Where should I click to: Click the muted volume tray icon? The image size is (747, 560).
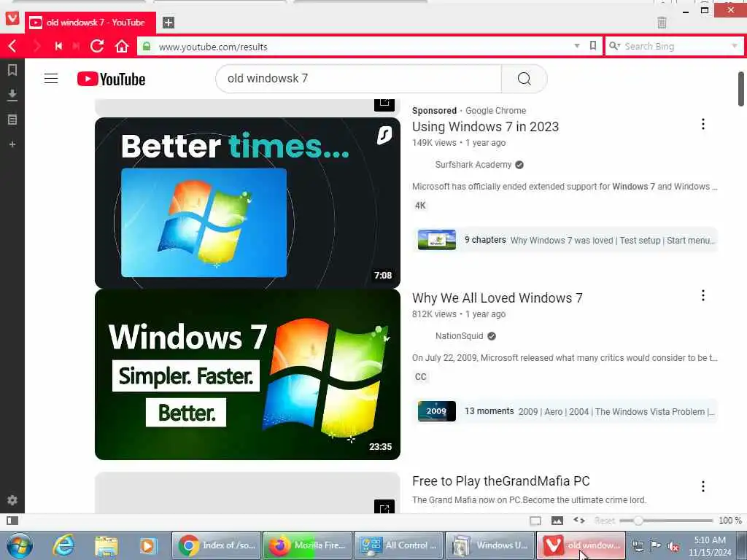click(x=673, y=546)
